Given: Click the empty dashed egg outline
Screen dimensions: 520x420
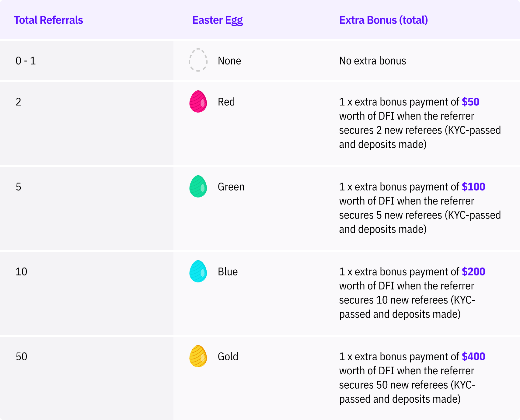Looking at the screenshot, I should [x=198, y=60].
